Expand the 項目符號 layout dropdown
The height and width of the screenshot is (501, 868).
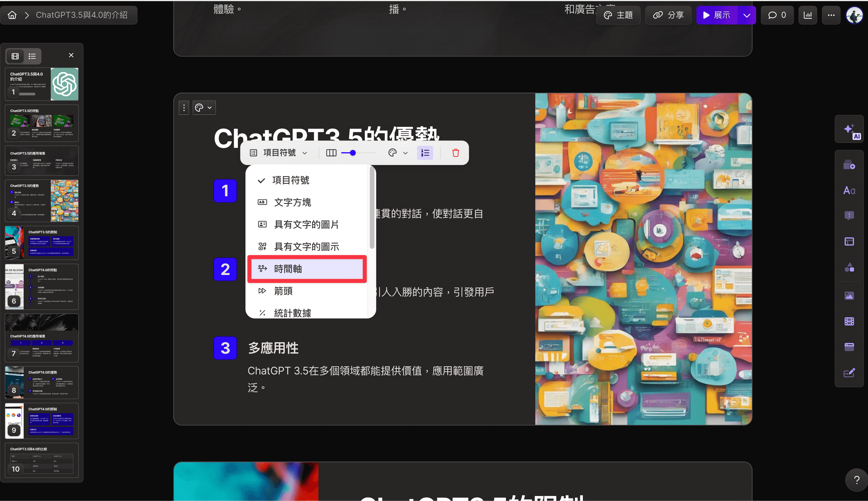[279, 153]
